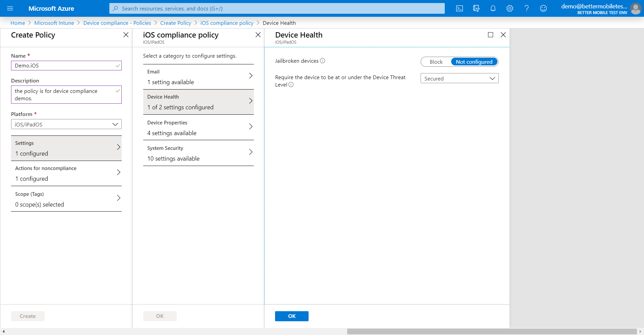The width and height of the screenshot is (644, 335).
Task: Go to iOS compliance policy breadcrumb
Action: [227, 23]
